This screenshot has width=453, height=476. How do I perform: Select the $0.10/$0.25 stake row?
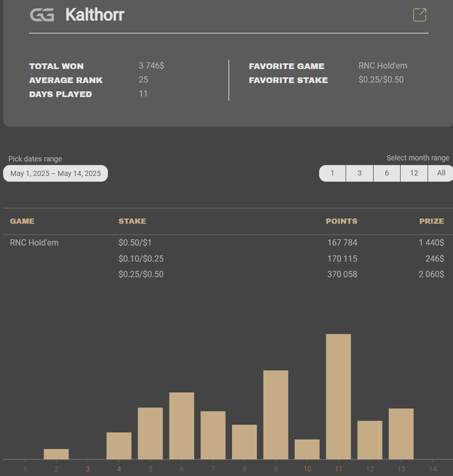point(141,258)
